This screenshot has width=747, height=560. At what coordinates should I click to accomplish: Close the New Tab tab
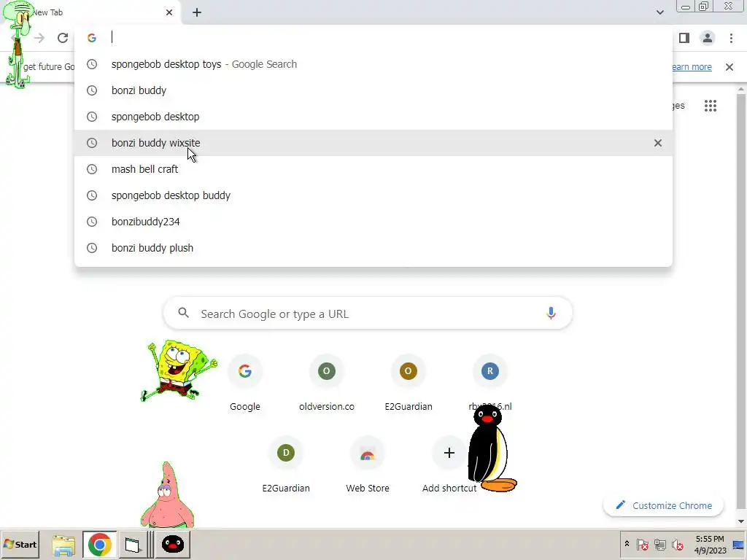169,12
